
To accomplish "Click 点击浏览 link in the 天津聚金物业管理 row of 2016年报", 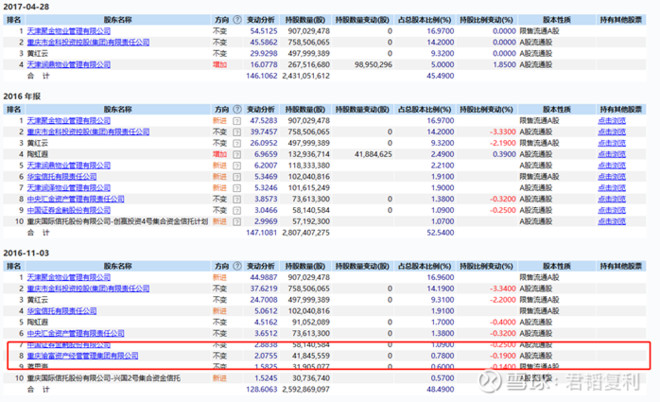I will [x=612, y=120].
